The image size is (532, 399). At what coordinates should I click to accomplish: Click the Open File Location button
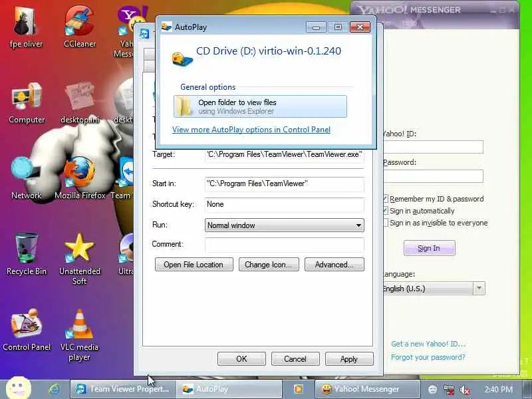pos(194,265)
